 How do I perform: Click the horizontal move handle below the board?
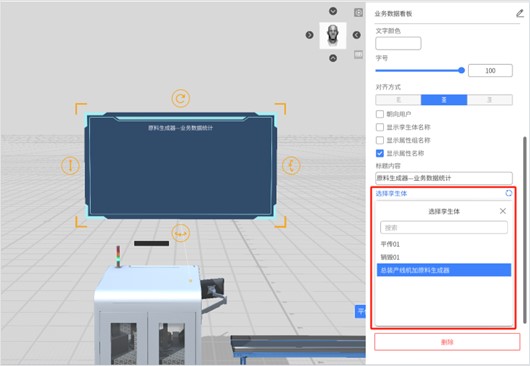tap(180, 233)
